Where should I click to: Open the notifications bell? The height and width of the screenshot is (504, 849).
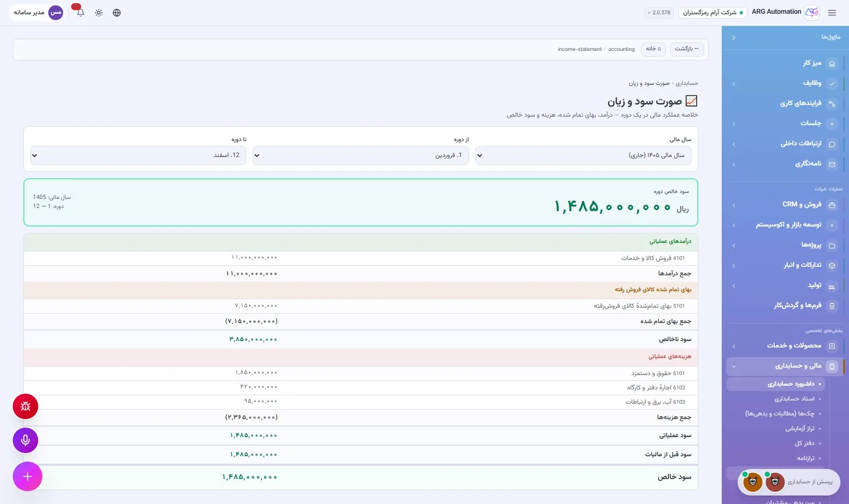point(81,13)
